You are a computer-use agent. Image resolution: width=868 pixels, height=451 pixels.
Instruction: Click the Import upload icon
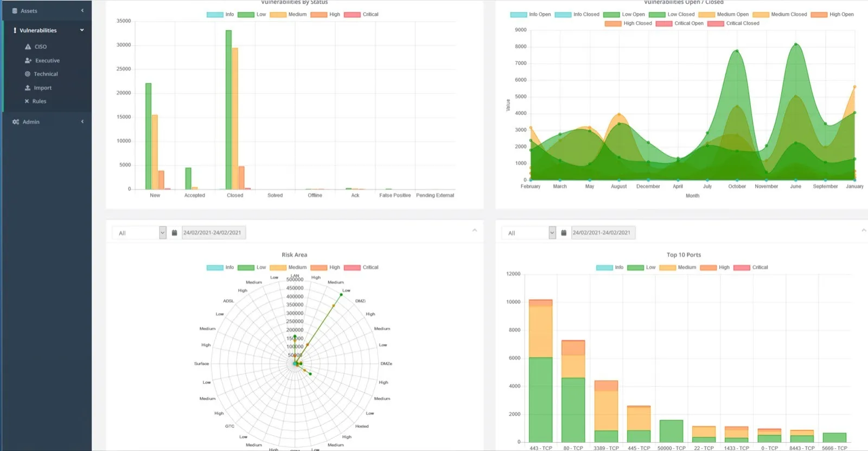pos(28,88)
